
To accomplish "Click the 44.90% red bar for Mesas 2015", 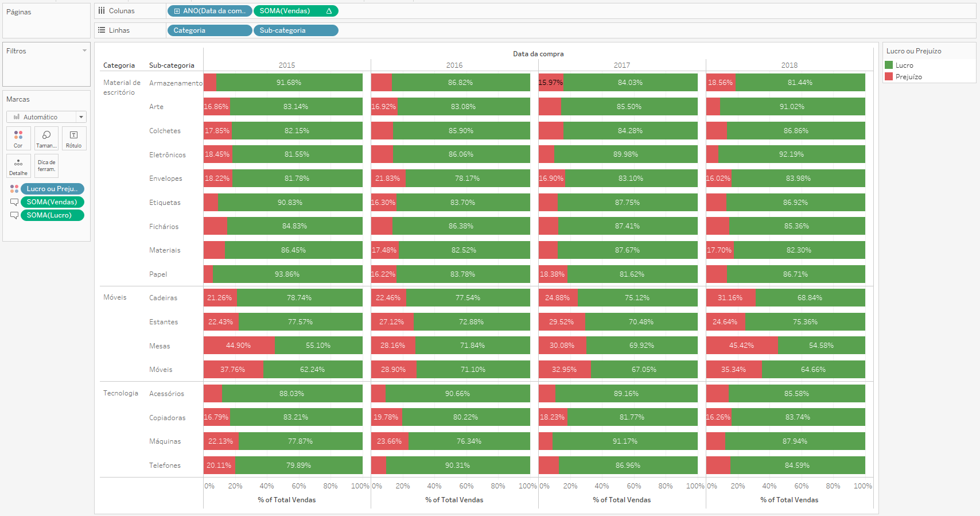I will click(239, 346).
